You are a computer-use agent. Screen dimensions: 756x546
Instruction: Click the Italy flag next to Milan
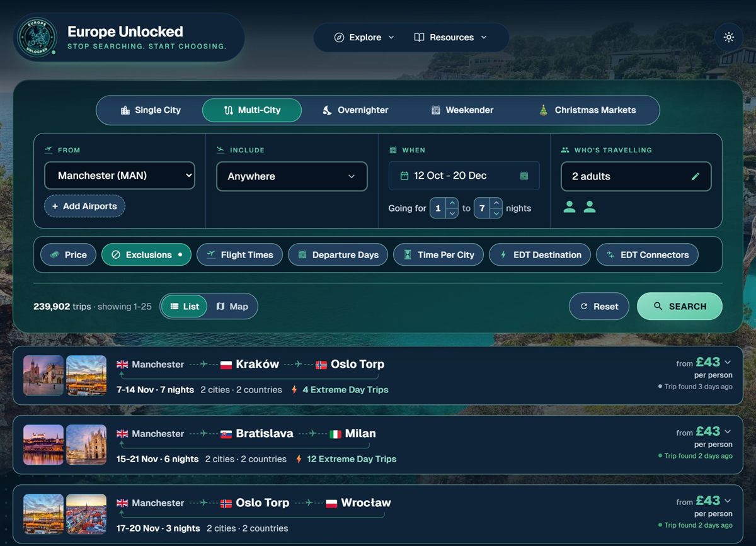point(335,434)
